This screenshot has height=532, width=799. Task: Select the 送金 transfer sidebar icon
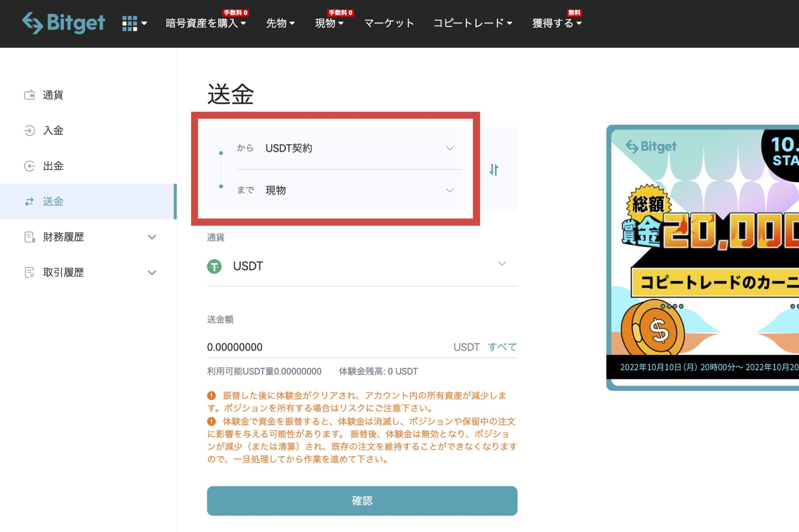coord(30,202)
